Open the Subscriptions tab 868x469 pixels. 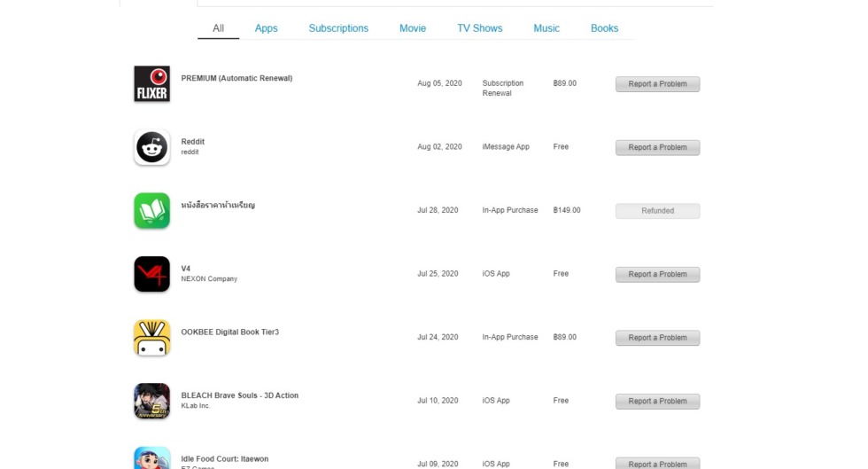pyautogui.click(x=338, y=28)
